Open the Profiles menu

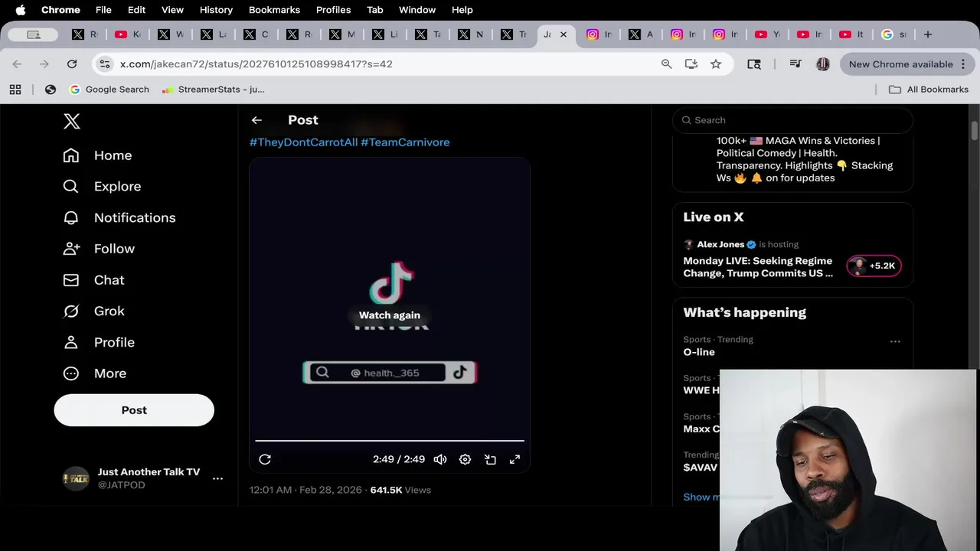[x=333, y=10]
